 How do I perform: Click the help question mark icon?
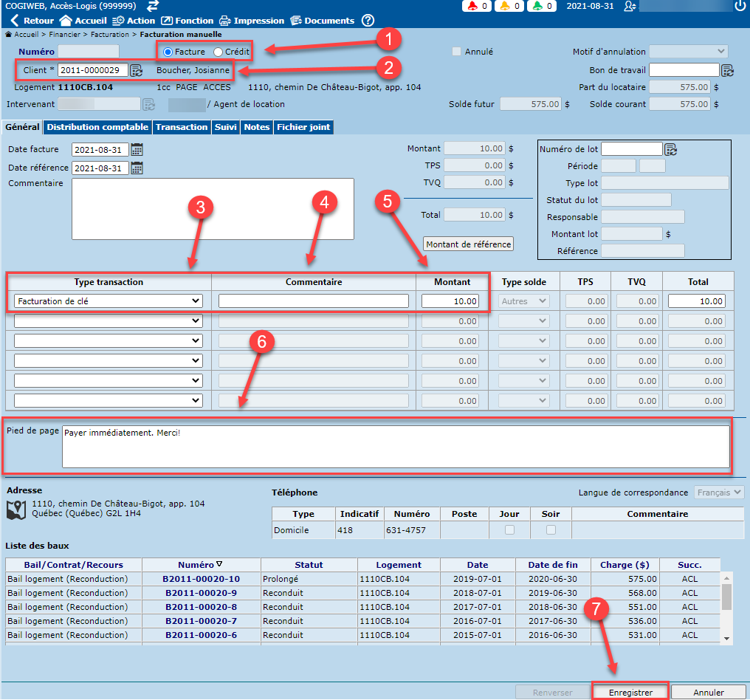(368, 21)
